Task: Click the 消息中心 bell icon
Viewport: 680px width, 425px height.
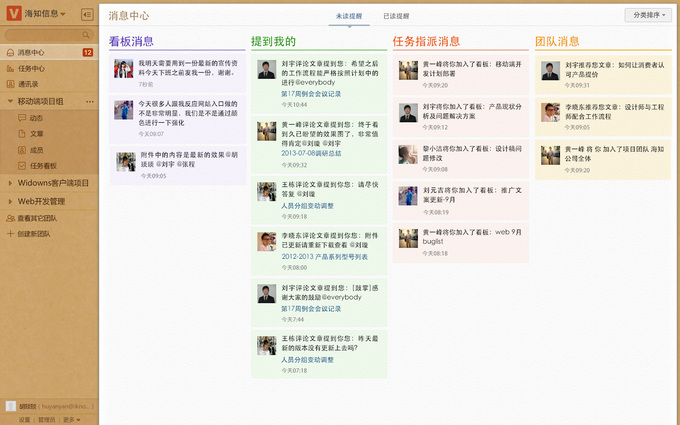Action: click(x=10, y=52)
